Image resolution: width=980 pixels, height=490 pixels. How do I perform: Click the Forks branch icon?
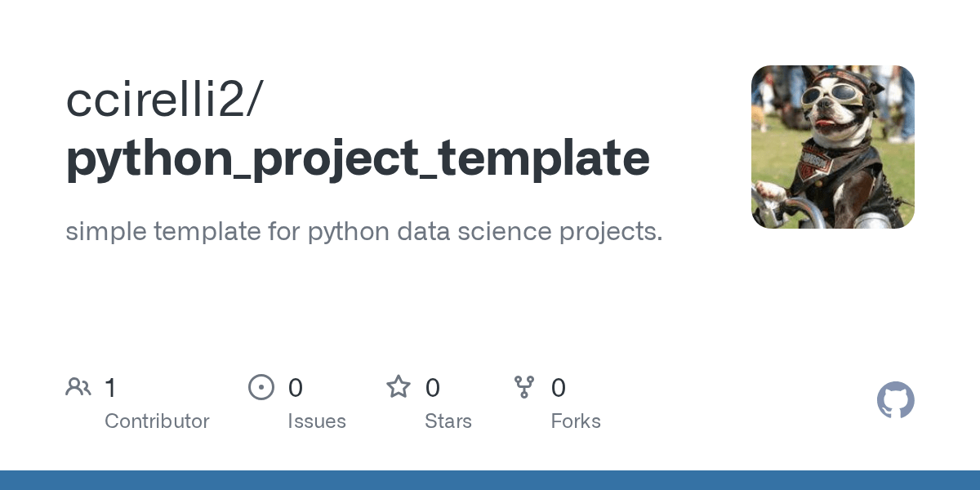click(x=524, y=387)
